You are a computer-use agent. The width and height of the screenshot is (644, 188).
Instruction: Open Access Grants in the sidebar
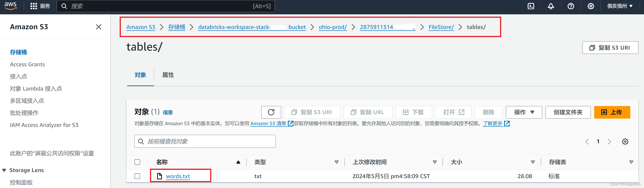pos(27,64)
